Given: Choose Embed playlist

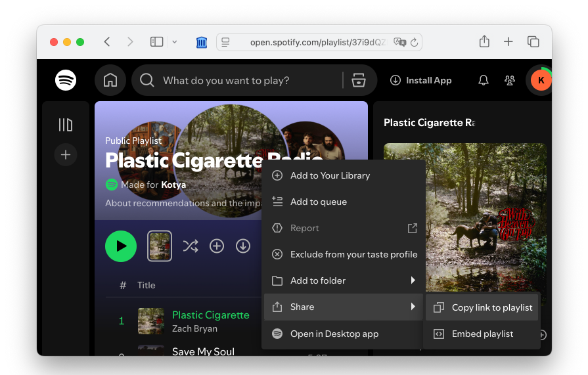Looking at the screenshot, I should pos(482,334).
